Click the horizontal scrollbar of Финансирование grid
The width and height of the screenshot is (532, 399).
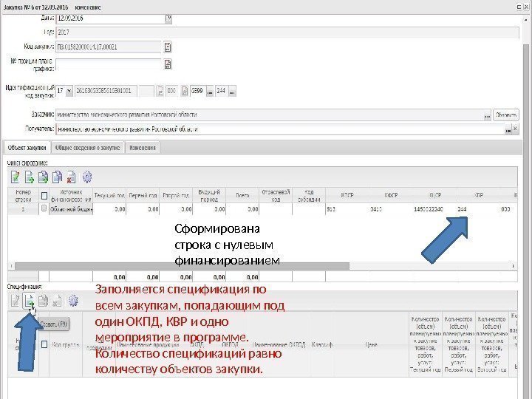[x=182, y=266]
